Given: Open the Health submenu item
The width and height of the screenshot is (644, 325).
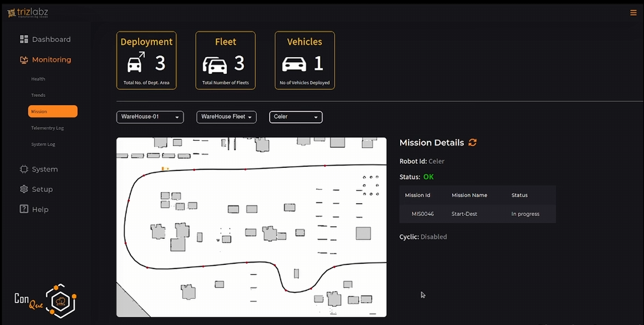Looking at the screenshot, I should (38, 79).
